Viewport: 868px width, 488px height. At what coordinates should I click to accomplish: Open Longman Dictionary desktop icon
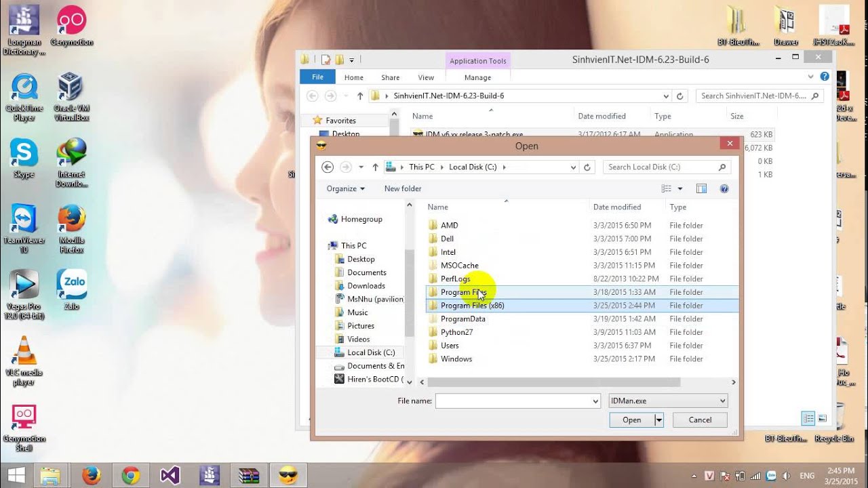coord(24,30)
